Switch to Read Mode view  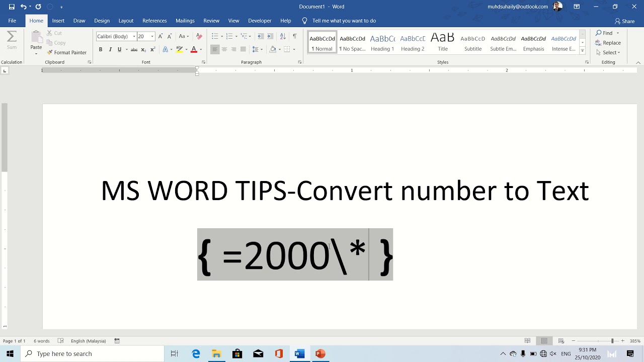(x=527, y=341)
